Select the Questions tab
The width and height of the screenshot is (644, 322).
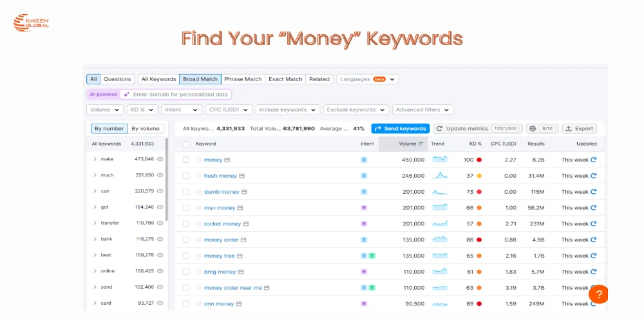tap(117, 79)
